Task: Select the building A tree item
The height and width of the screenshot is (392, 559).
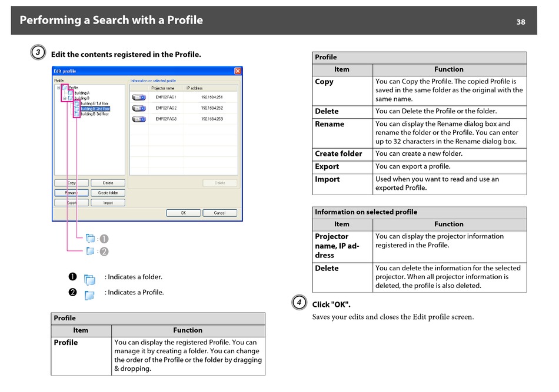Action: [x=82, y=93]
